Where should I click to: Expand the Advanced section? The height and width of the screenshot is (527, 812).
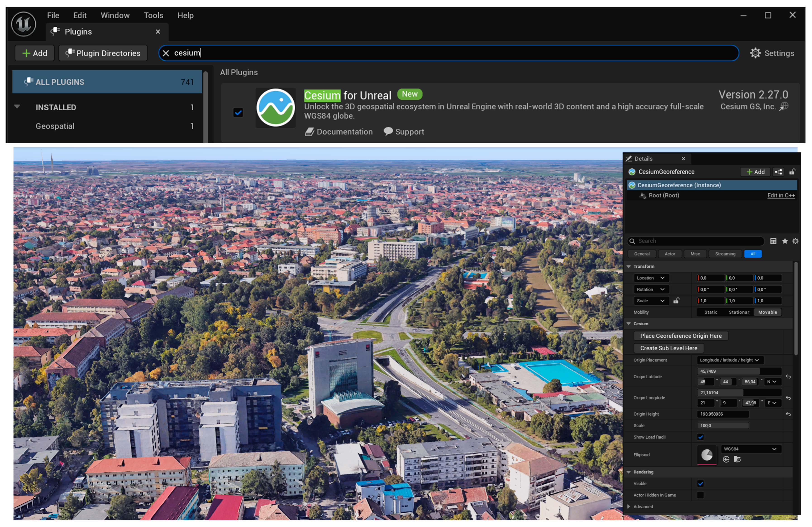click(x=628, y=507)
